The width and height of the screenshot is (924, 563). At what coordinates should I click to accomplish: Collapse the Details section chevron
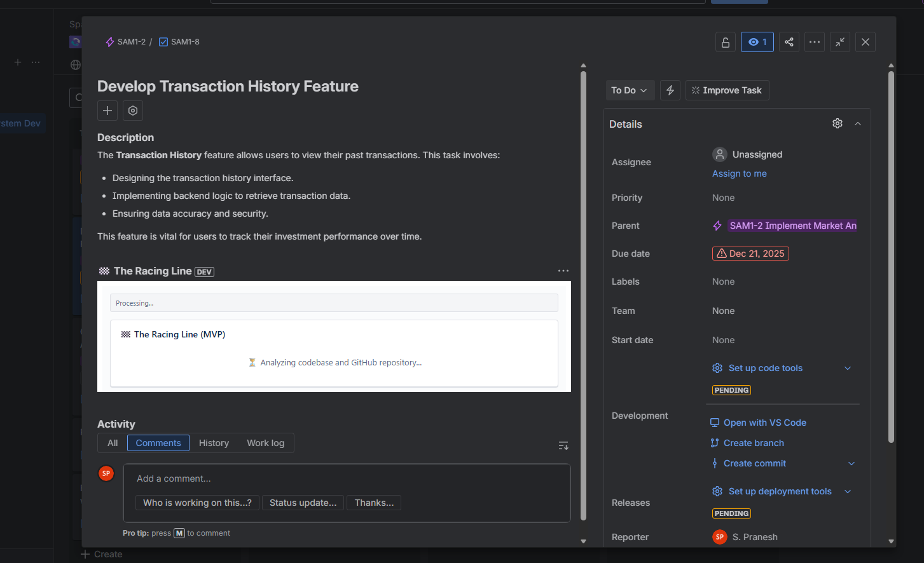pos(858,124)
